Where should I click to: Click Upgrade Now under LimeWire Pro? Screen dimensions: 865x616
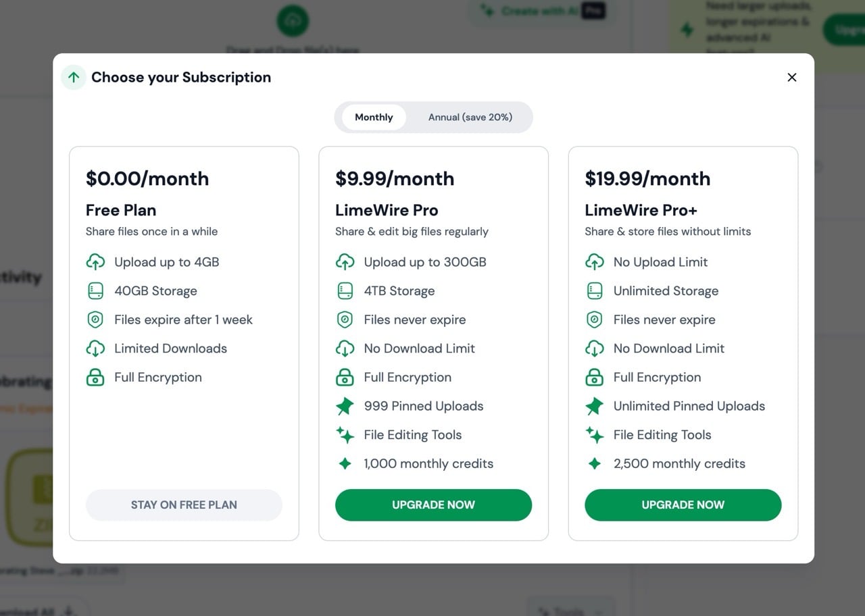click(433, 505)
